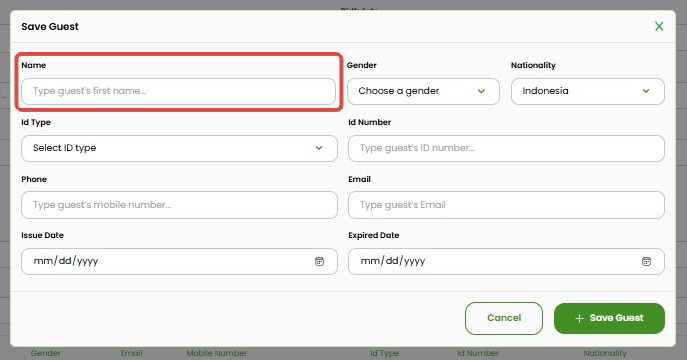Click the Expired Date field label
Screen dimensions: 687x360
(x=374, y=235)
